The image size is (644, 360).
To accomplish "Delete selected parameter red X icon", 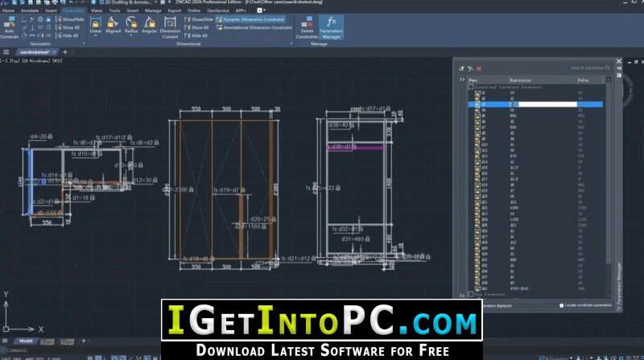I will coord(479,68).
